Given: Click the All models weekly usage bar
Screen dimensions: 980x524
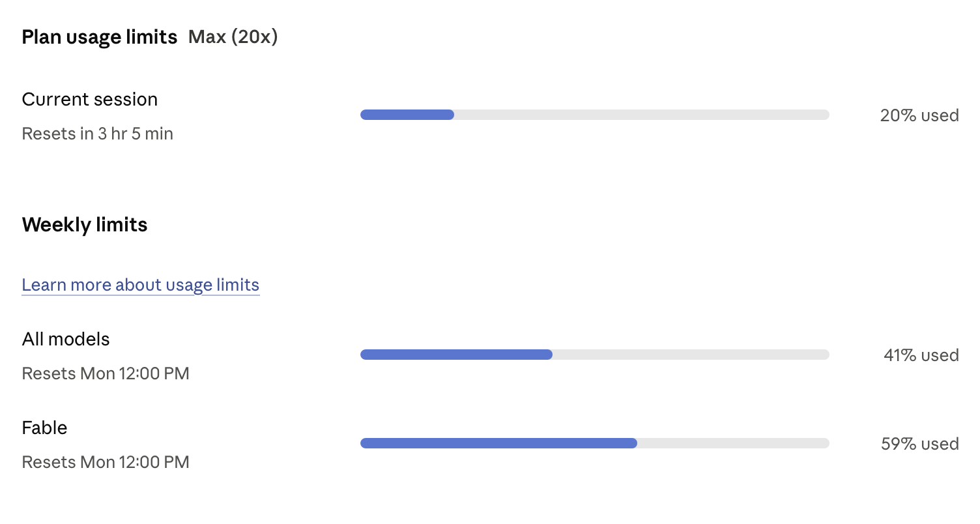Looking at the screenshot, I should pos(595,355).
